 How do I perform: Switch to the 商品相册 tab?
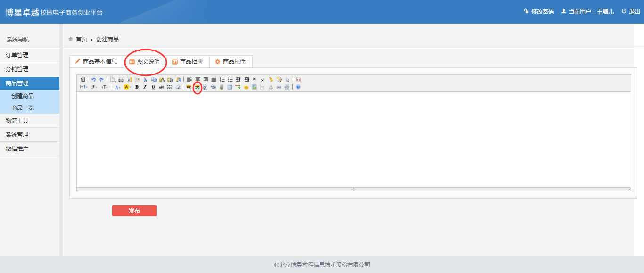tap(188, 62)
